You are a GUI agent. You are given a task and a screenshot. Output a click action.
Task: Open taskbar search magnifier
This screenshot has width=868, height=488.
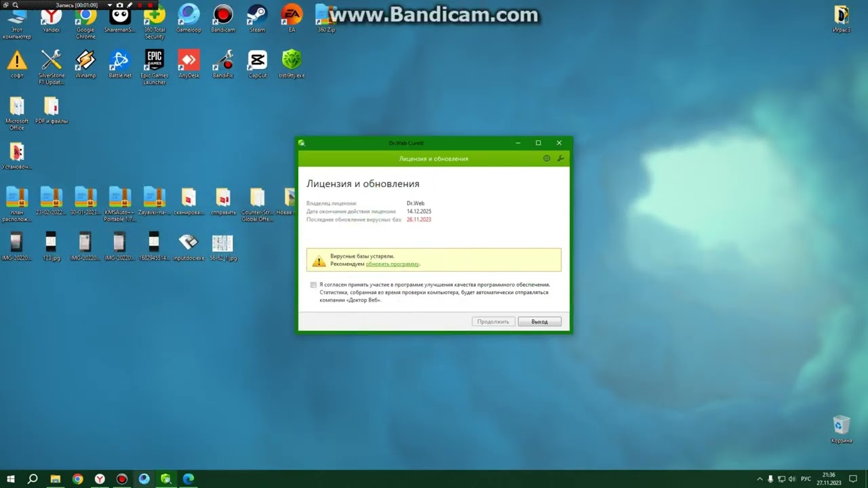point(33,479)
